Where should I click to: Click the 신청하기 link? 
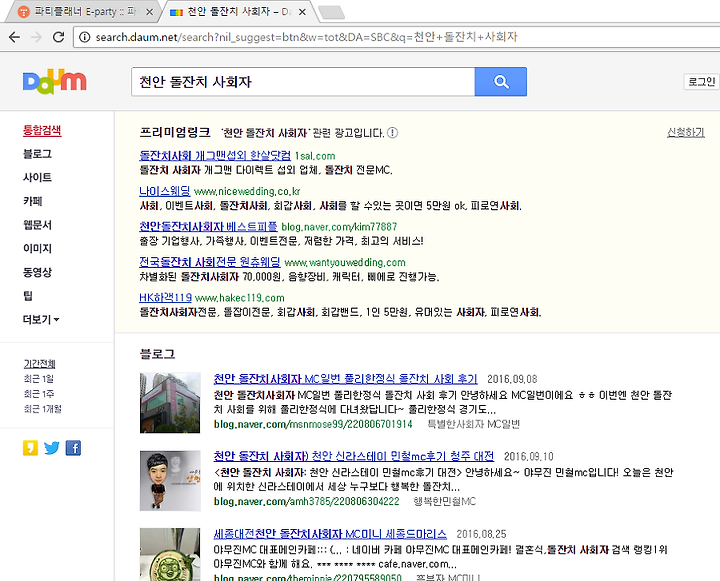(x=686, y=132)
